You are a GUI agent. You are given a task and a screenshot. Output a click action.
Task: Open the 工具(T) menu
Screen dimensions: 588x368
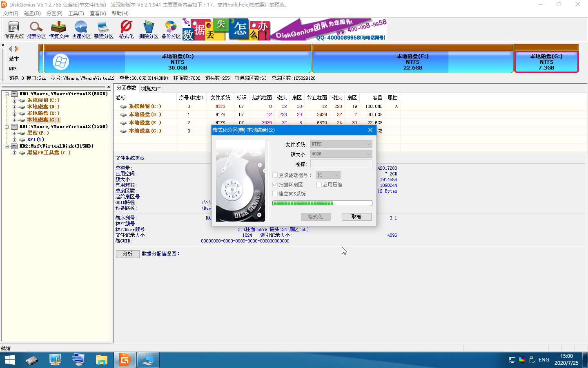pos(76,13)
